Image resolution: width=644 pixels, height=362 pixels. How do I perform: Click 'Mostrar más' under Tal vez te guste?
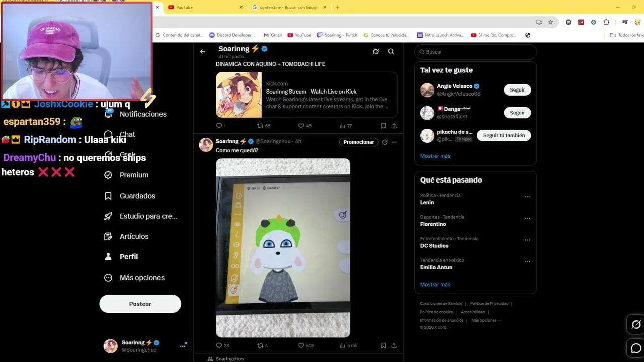click(x=435, y=156)
